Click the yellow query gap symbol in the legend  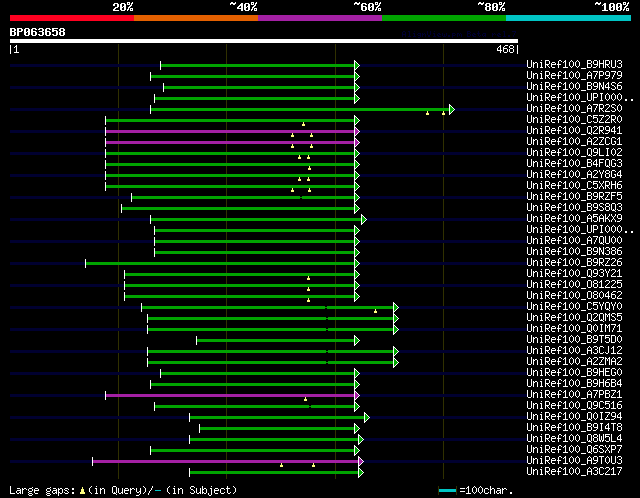click(x=82, y=490)
